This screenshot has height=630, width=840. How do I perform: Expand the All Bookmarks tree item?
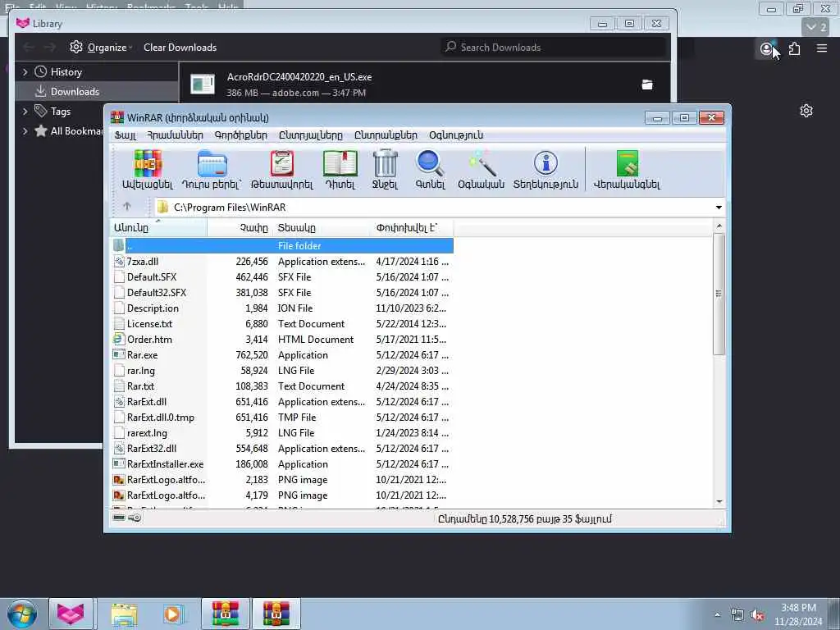point(25,130)
